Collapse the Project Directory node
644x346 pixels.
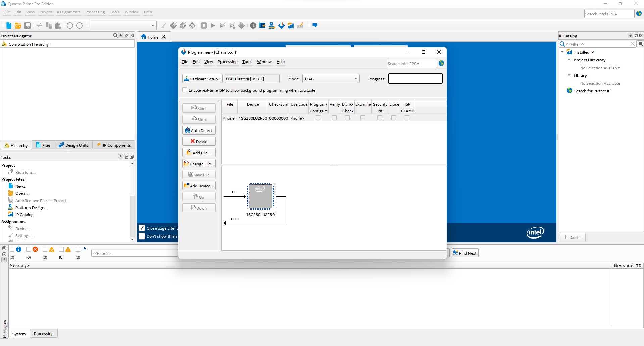pyautogui.click(x=569, y=60)
